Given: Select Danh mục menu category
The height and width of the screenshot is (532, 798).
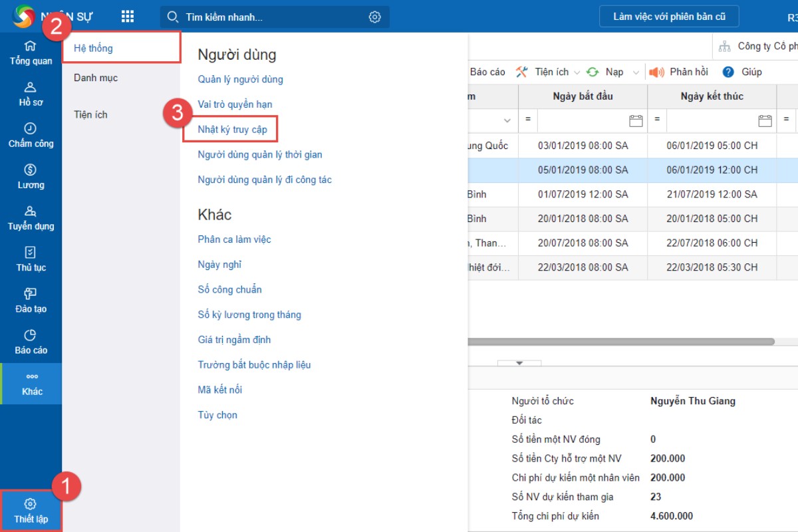Looking at the screenshot, I should [96, 78].
